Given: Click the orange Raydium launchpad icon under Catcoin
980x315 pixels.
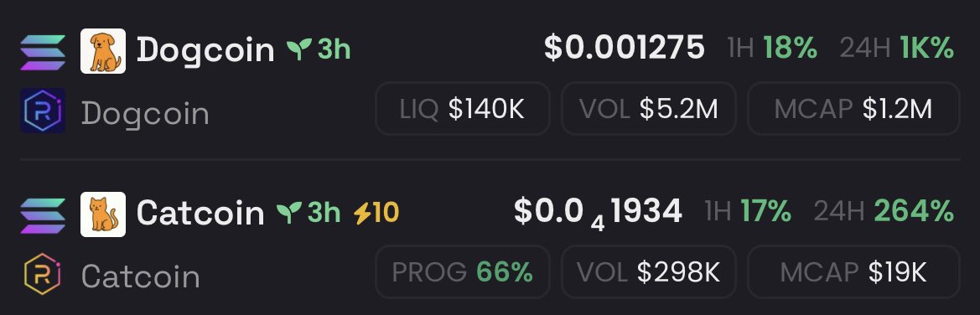Looking at the screenshot, I should [x=43, y=274].
